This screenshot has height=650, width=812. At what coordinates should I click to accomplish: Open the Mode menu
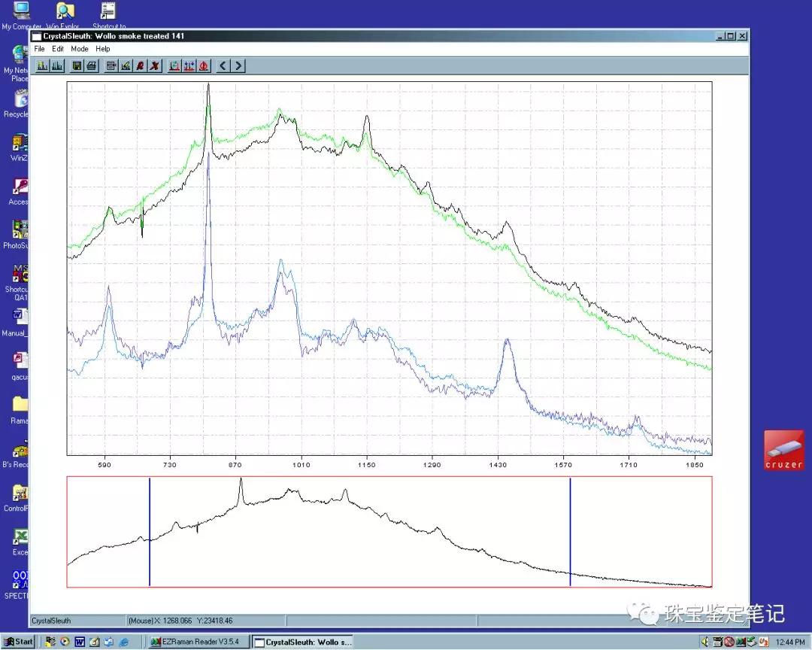79,49
